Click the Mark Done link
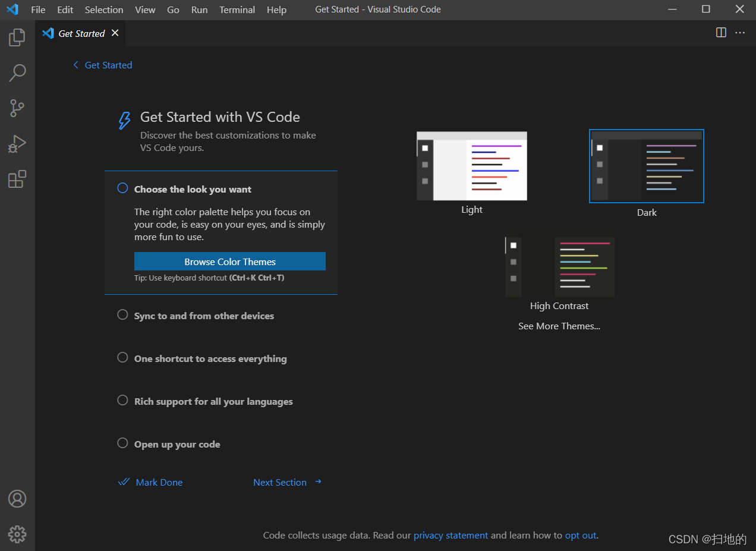This screenshot has width=756, height=551. pyautogui.click(x=159, y=482)
